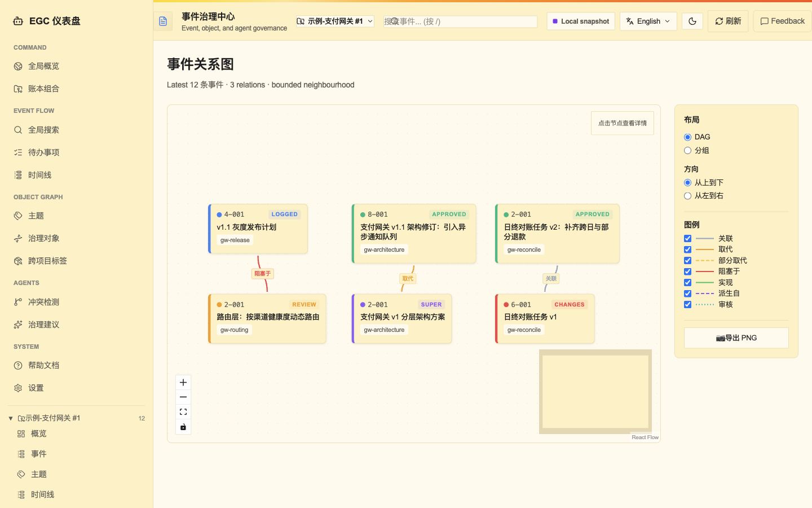Image resolution: width=812 pixels, height=508 pixels.
Task: Open the Feedback button
Action: [782, 21]
